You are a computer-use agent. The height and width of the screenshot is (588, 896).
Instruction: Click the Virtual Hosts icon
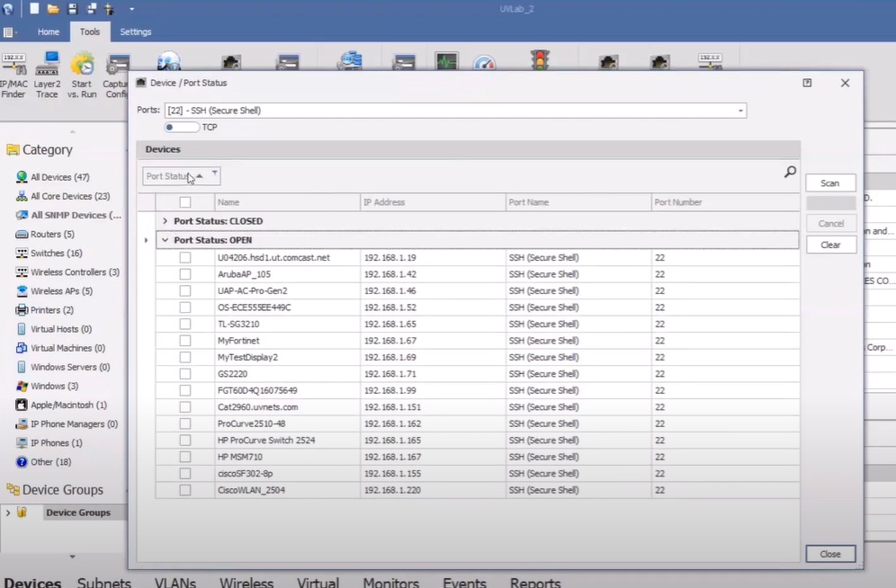tap(22, 329)
